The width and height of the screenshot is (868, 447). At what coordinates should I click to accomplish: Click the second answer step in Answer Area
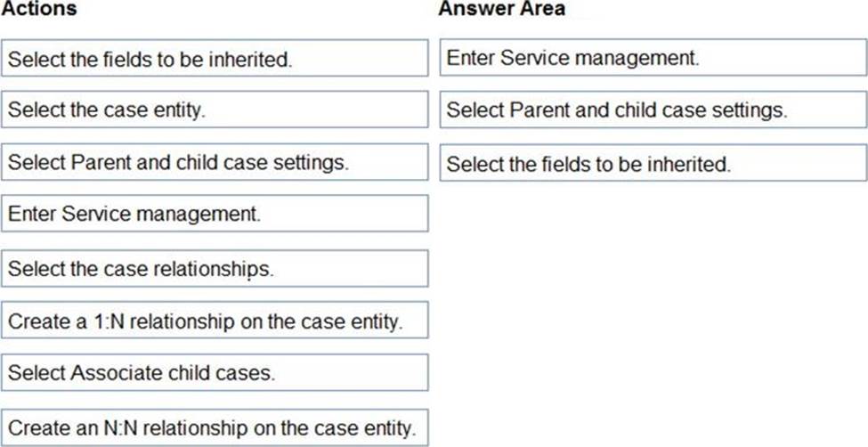[x=653, y=110]
